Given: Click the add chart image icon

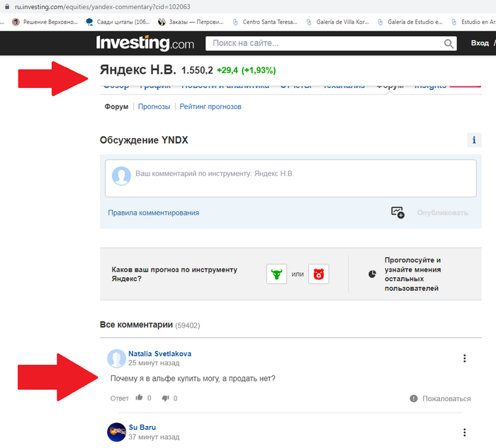Looking at the screenshot, I should (x=398, y=212).
